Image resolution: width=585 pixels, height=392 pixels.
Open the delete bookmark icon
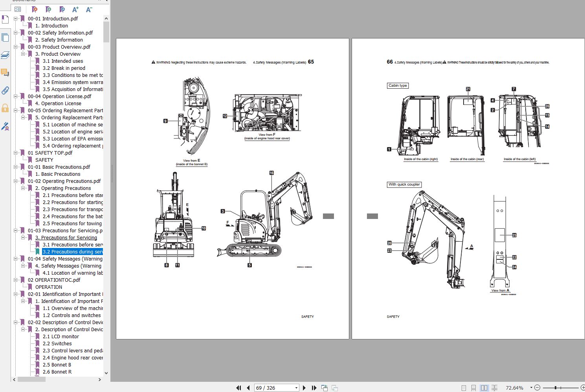pos(34,9)
